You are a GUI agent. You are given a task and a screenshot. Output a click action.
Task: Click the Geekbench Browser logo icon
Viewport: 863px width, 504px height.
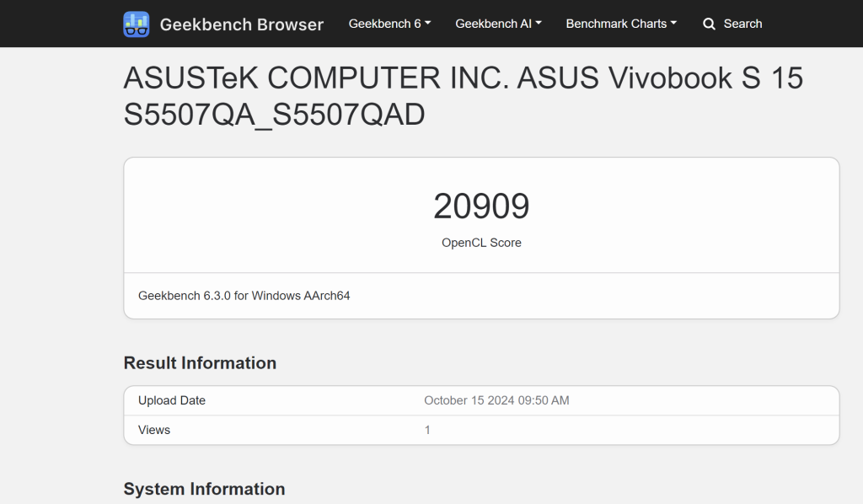coord(136,24)
